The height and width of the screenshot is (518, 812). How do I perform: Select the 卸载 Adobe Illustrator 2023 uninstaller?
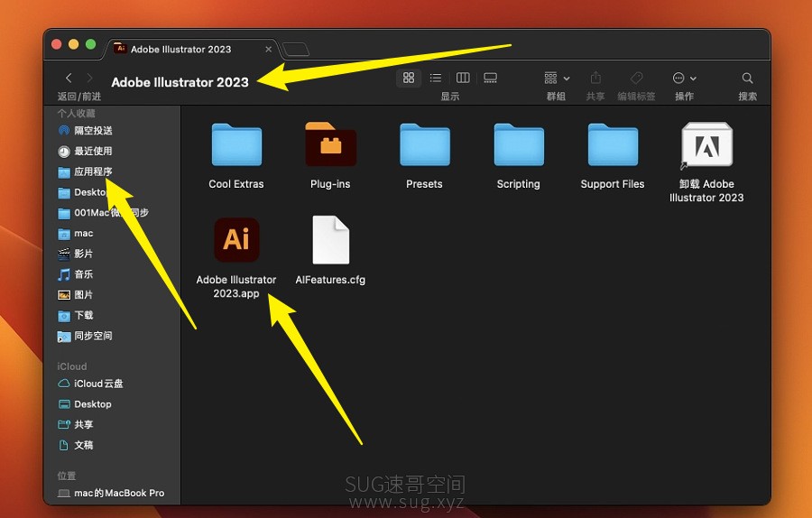pos(706,144)
